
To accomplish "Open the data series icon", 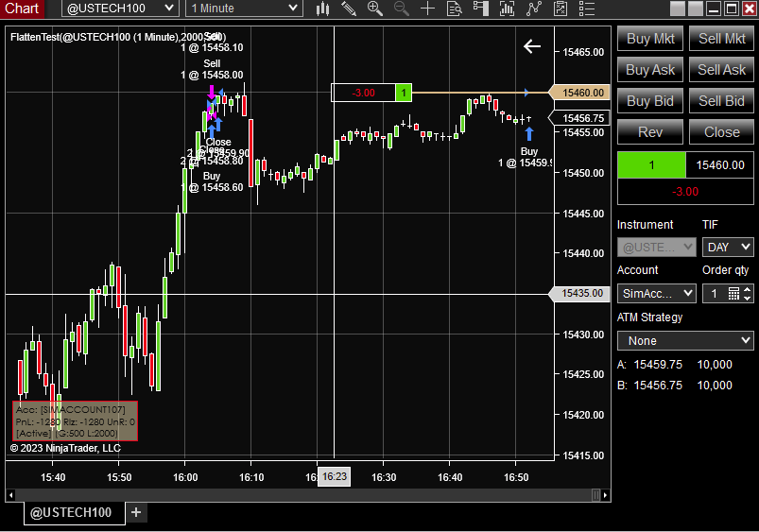I will [507, 9].
